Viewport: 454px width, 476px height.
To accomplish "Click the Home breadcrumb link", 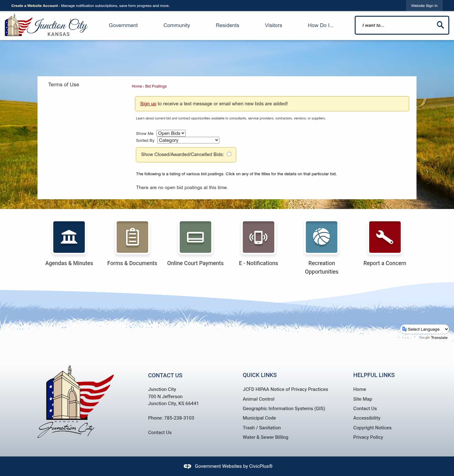I will (x=137, y=86).
